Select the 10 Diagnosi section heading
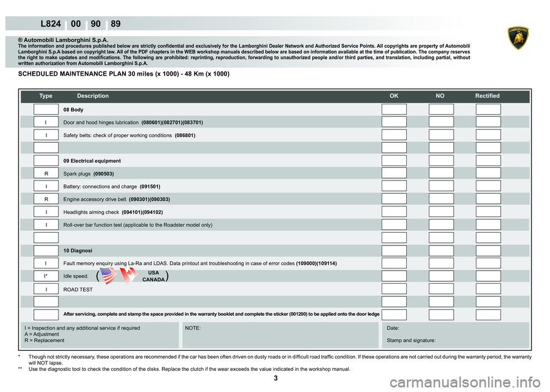550x392 pixels. click(x=78, y=250)
